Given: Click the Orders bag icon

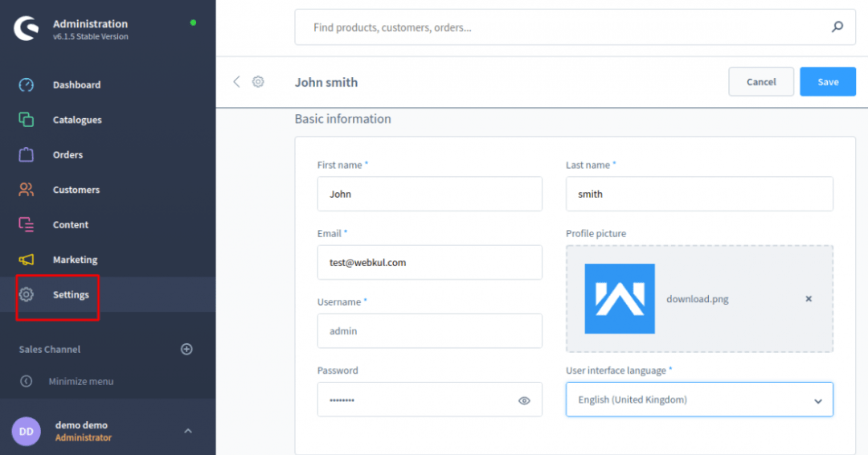Looking at the screenshot, I should (x=26, y=154).
